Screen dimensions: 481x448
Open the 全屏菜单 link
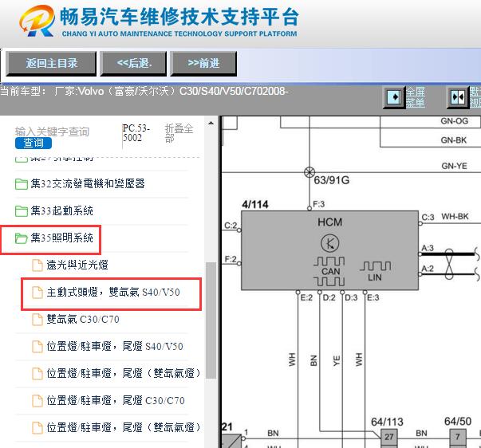click(416, 97)
